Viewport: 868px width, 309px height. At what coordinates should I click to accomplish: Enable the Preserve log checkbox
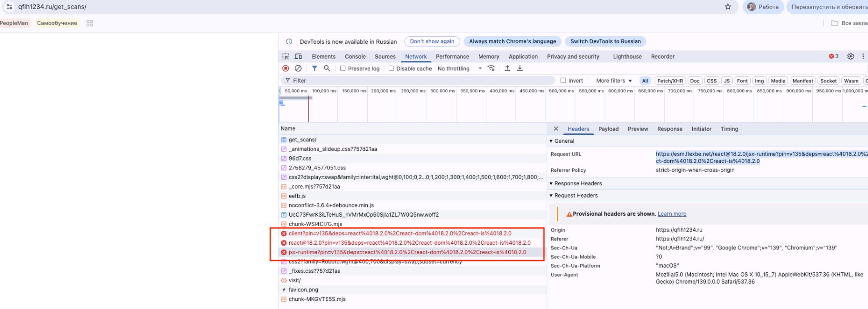point(343,69)
